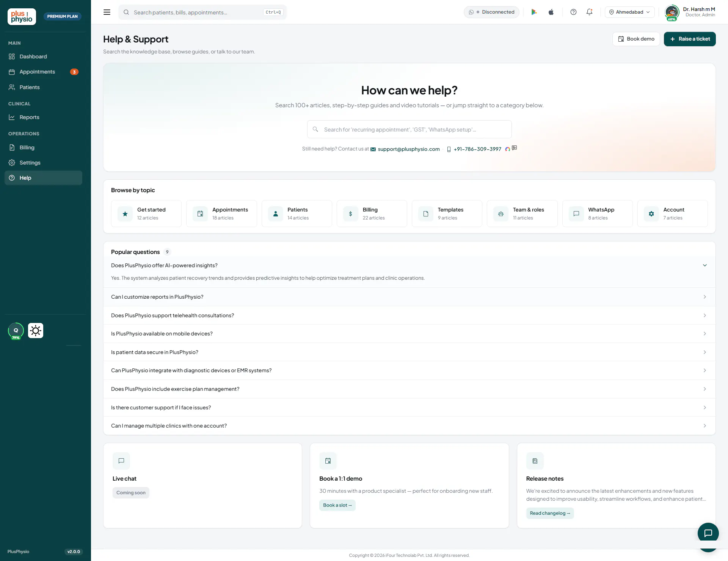Go to Dashboard in the sidebar
Screen dimensions: 728x561
click(x=43, y=56)
